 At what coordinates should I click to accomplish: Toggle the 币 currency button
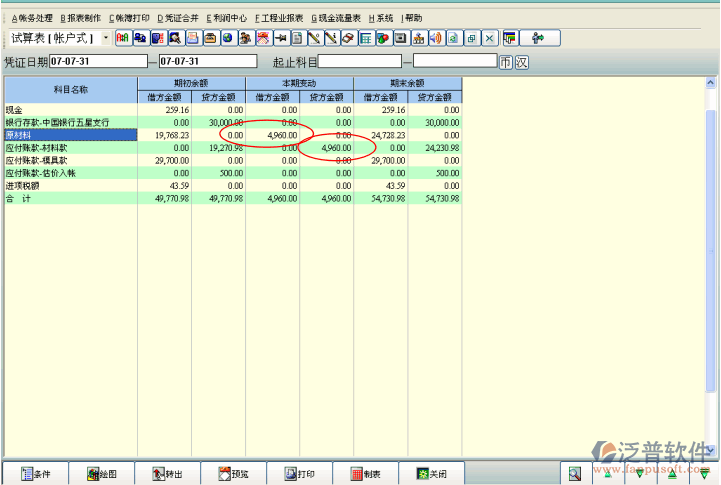[x=505, y=62]
